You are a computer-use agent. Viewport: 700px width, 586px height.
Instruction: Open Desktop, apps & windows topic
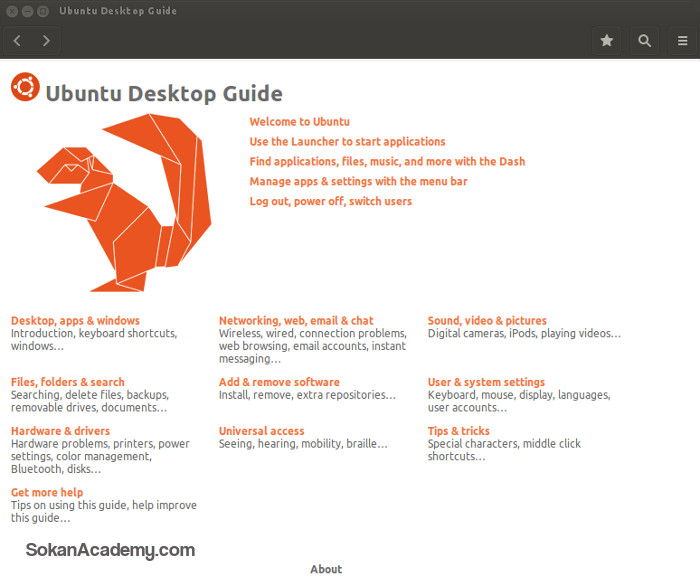(x=75, y=321)
